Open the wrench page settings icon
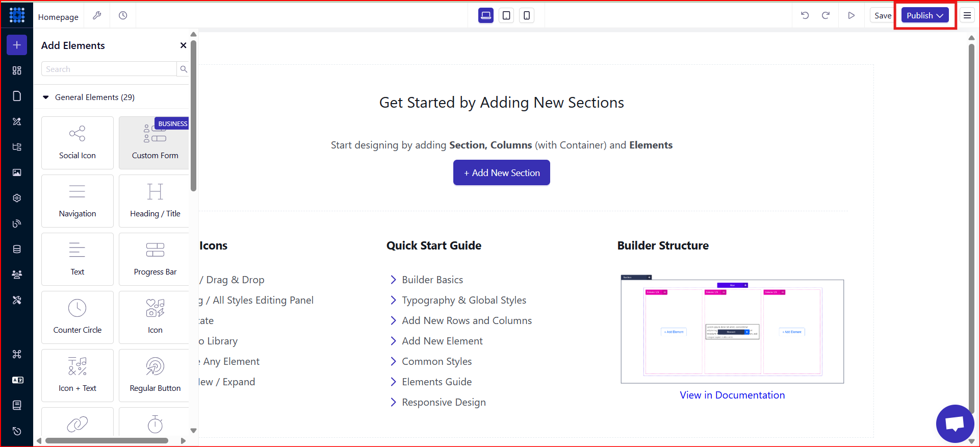This screenshot has height=447, width=980. pos(97,16)
